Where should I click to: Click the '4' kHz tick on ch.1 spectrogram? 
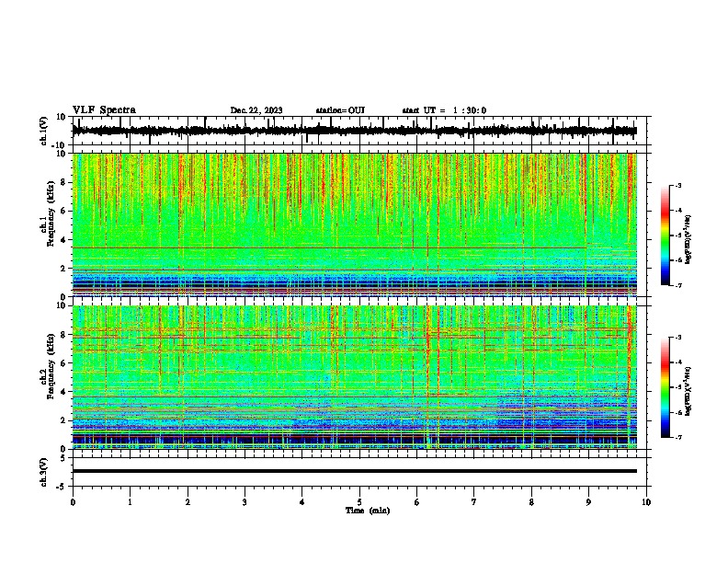click(64, 240)
